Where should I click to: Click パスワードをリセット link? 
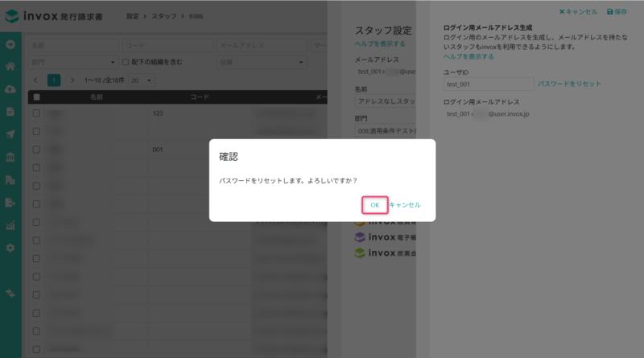(569, 84)
